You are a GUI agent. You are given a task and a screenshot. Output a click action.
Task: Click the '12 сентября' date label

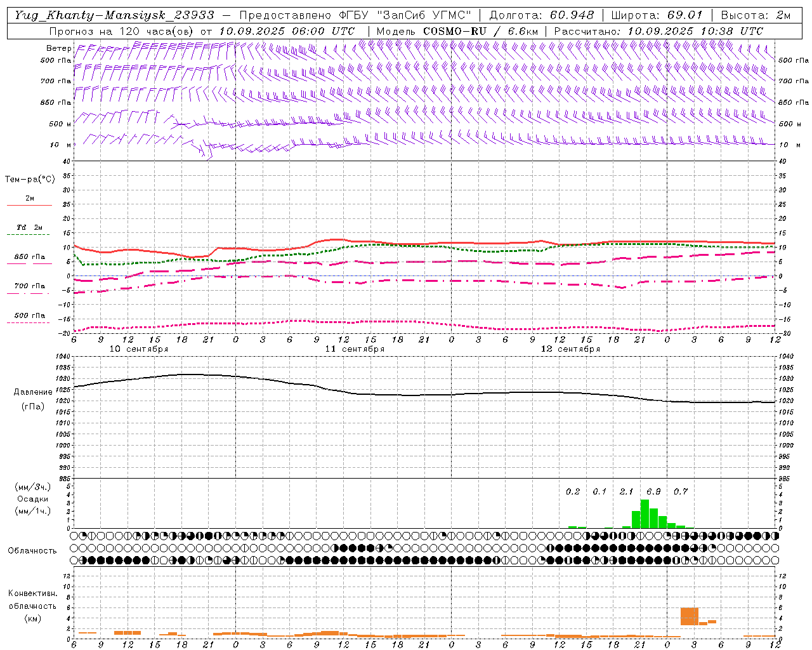coord(570,349)
